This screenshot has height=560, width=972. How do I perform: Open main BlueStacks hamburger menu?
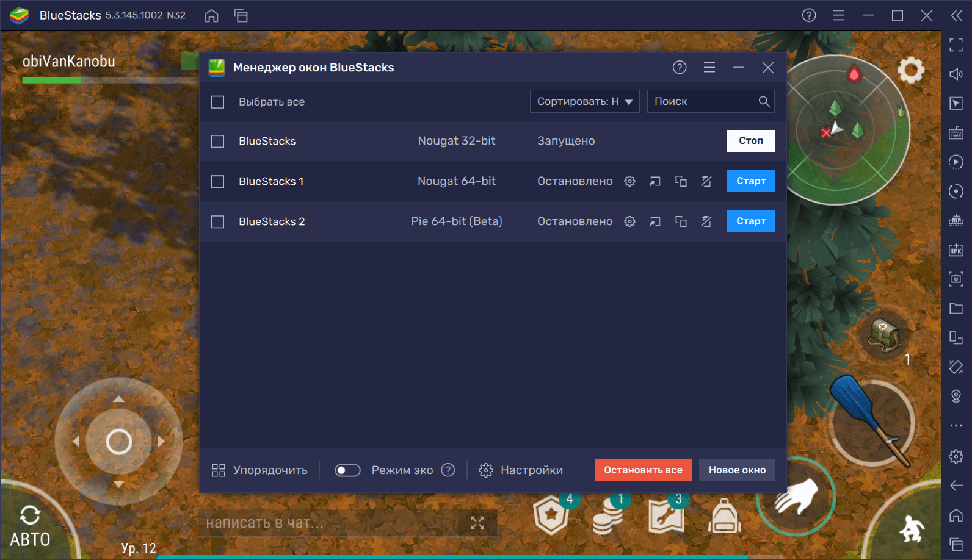839,15
